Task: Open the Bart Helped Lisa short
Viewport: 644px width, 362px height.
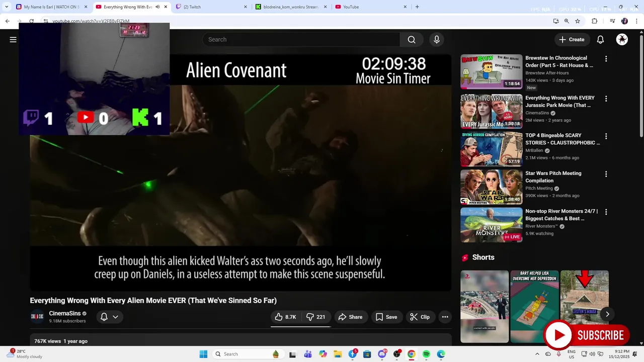Action: 534,307
